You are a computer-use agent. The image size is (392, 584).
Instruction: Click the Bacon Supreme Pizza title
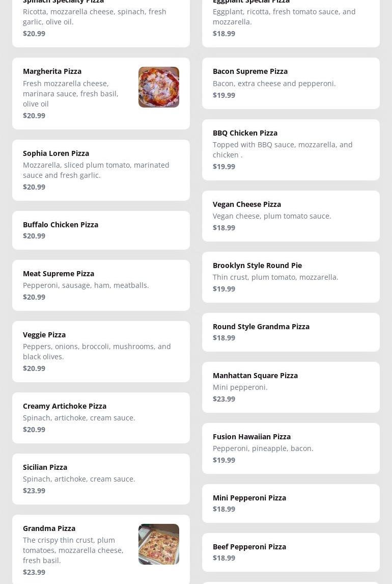(250, 71)
